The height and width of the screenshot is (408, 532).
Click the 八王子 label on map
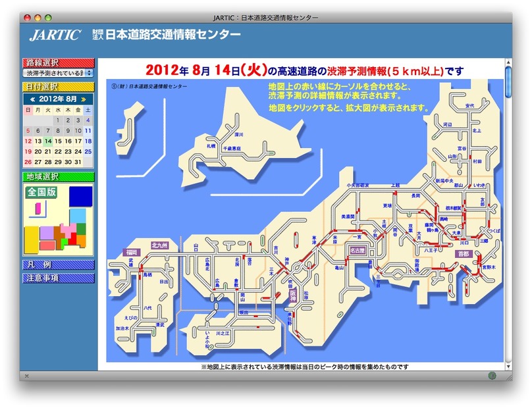click(x=431, y=250)
